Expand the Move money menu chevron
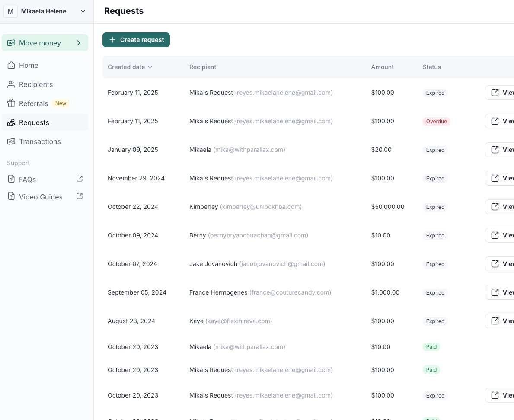 click(x=79, y=43)
